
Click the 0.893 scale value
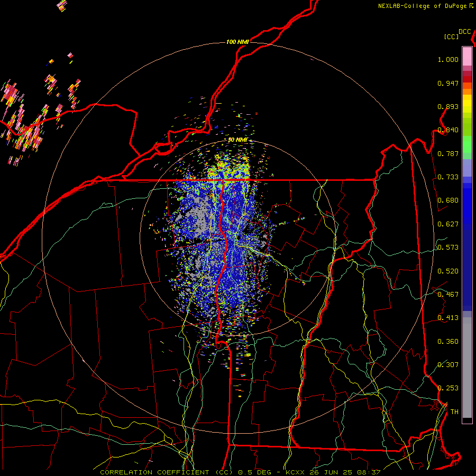448,106
